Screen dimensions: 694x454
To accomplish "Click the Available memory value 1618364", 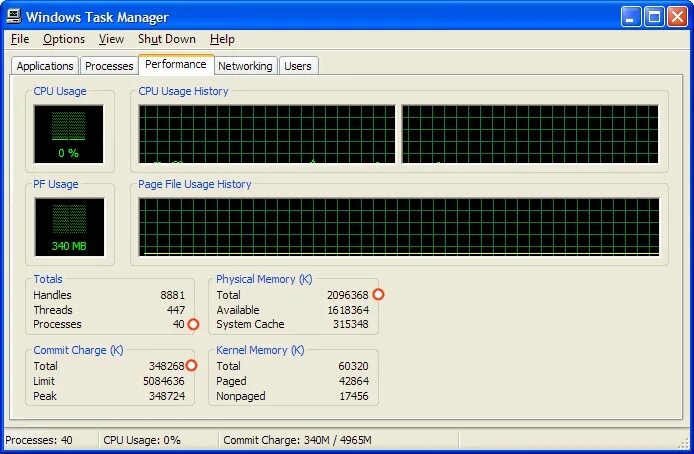I will point(348,310).
